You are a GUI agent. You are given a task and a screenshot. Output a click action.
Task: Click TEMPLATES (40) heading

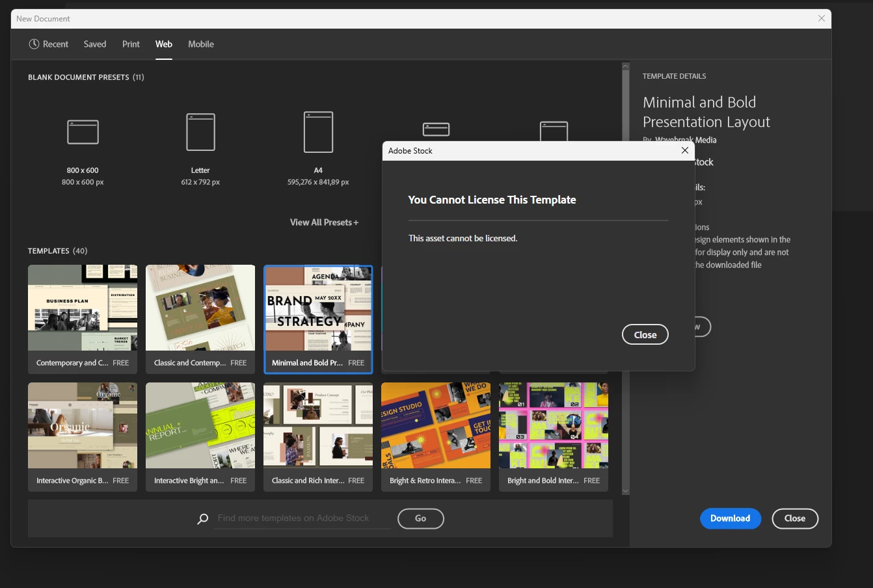point(57,251)
